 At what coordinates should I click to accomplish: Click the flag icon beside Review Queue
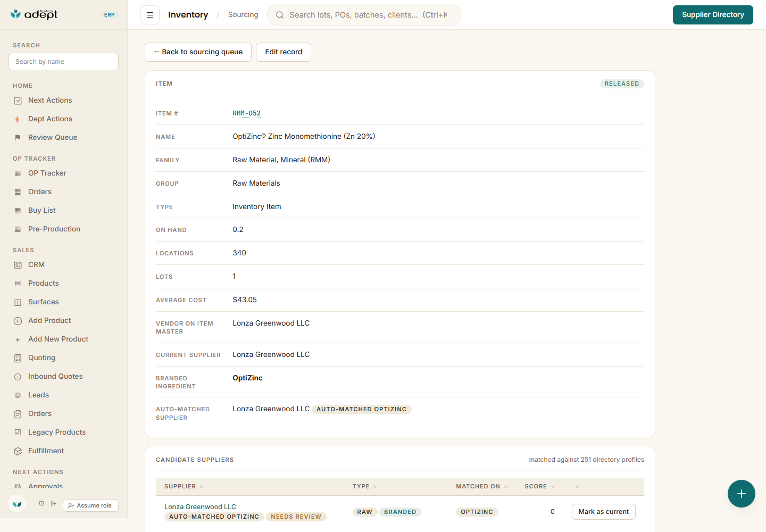coord(18,138)
